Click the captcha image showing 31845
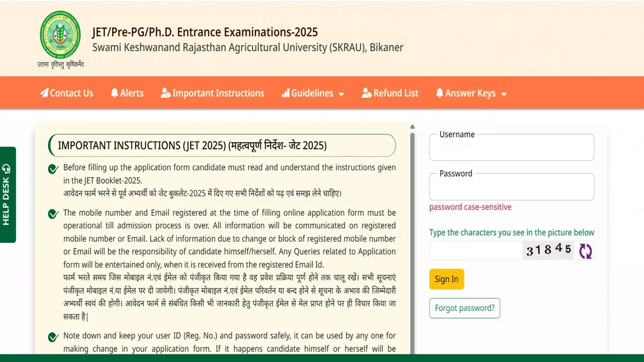Screen dimensions: 644x362 [548, 250]
